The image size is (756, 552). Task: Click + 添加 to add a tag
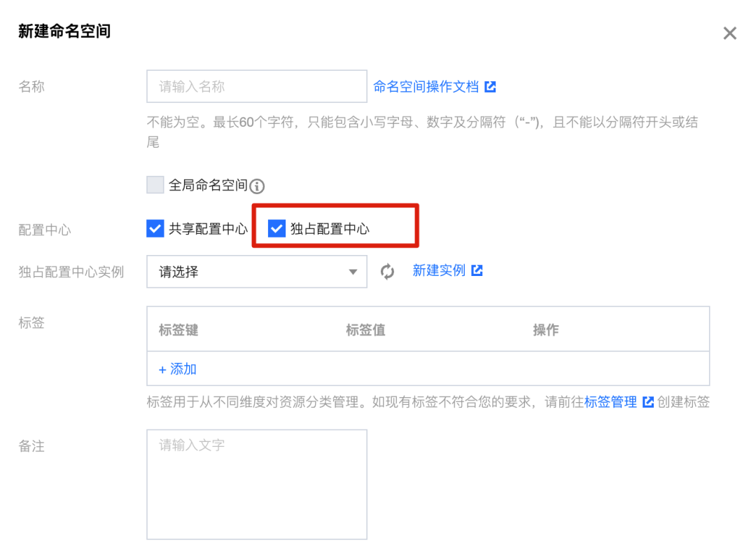pos(177,369)
